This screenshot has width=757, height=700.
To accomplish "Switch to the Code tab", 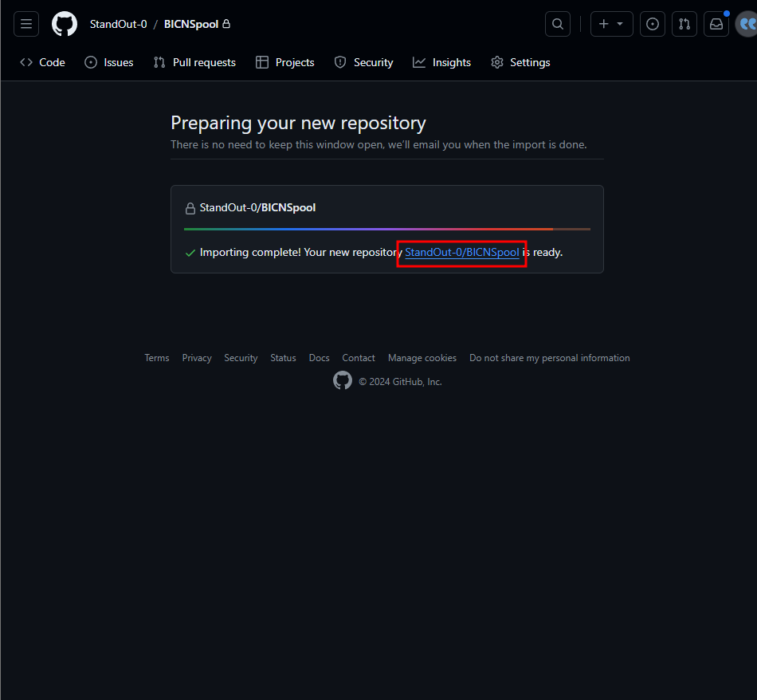I will point(42,62).
